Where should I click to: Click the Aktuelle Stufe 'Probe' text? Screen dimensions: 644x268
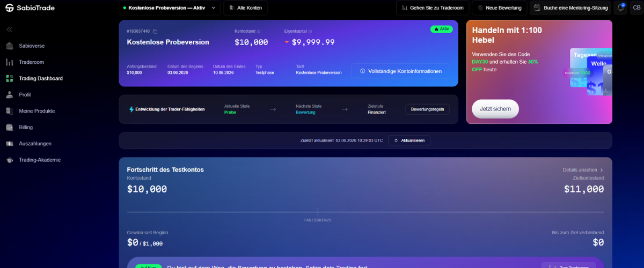[x=230, y=113]
